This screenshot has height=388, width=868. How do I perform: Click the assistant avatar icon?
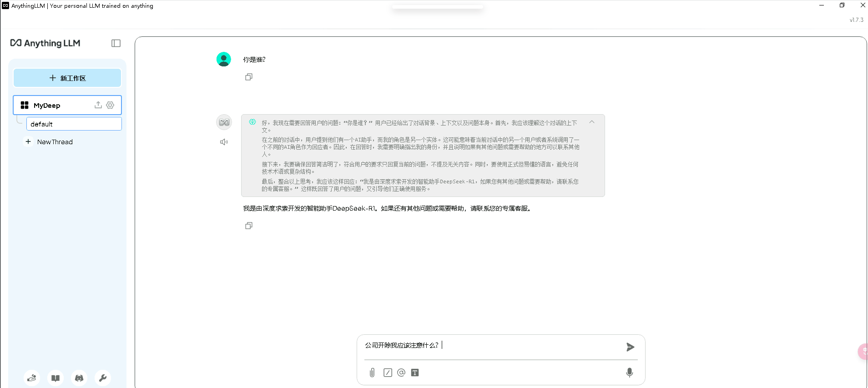coord(224,122)
